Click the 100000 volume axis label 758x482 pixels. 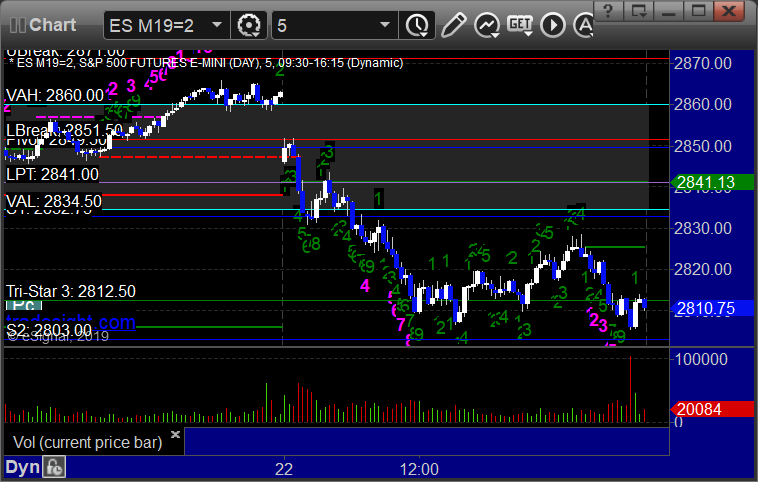coord(700,359)
